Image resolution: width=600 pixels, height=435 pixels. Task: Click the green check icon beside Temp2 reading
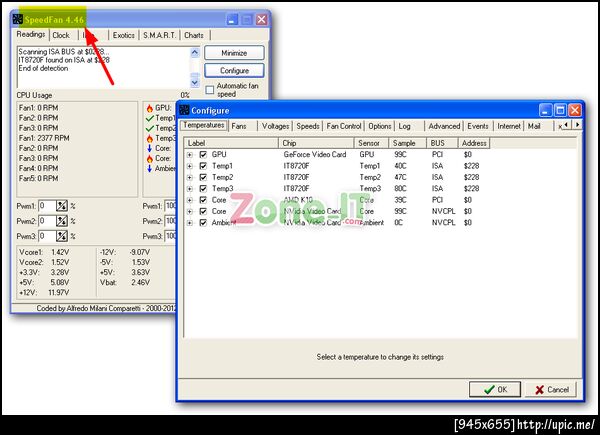click(x=150, y=128)
